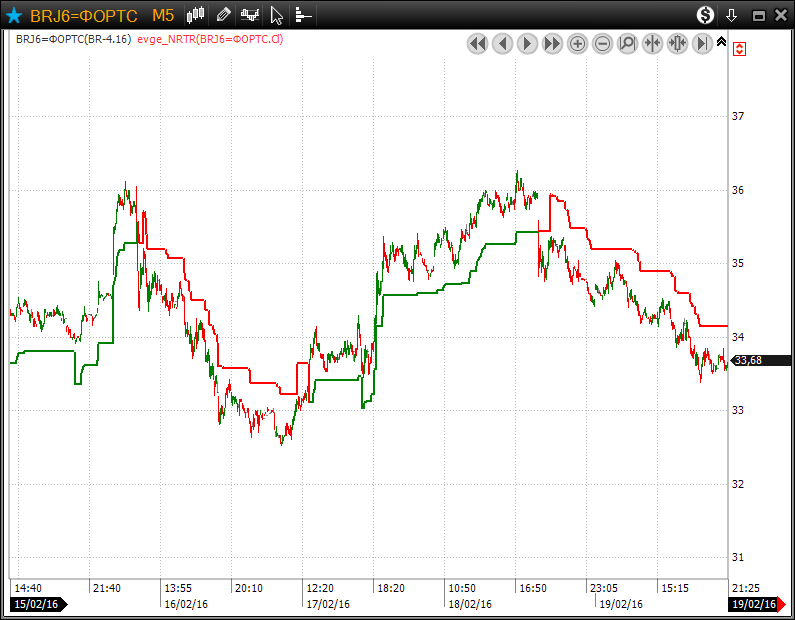Open the indicators chart icon

pyautogui.click(x=250, y=15)
